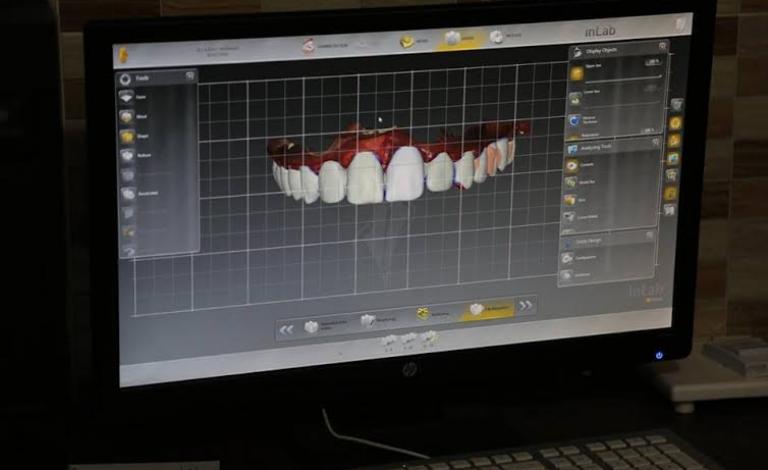Click the Form tool icon in Tools panel
This screenshot has width=768, height=470.
tap(126, 98)
